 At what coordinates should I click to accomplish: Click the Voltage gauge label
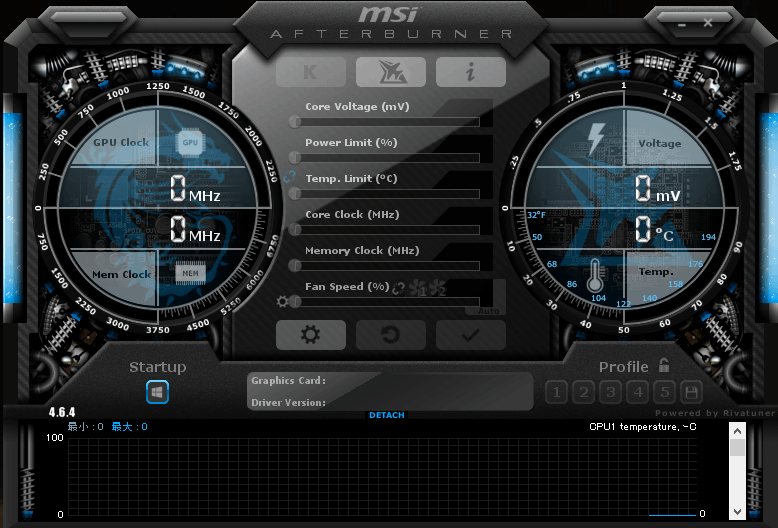click(659, 143)
